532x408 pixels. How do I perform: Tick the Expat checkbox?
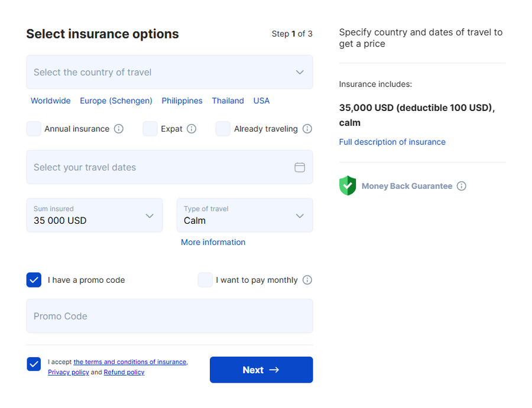tap(150, 129)
